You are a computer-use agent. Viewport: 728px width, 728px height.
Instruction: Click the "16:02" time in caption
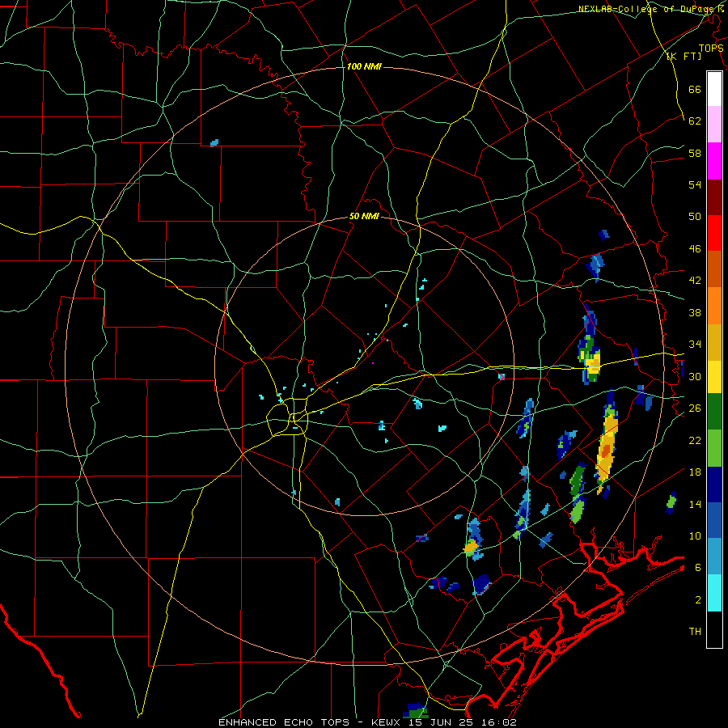coord(500,722)
